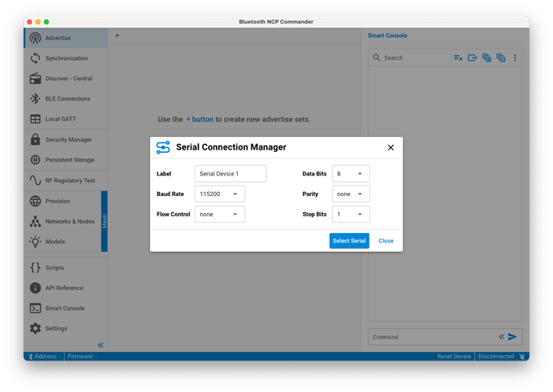Click the export log icon
The image size is (553, 392).
click(x=473, y=58)
